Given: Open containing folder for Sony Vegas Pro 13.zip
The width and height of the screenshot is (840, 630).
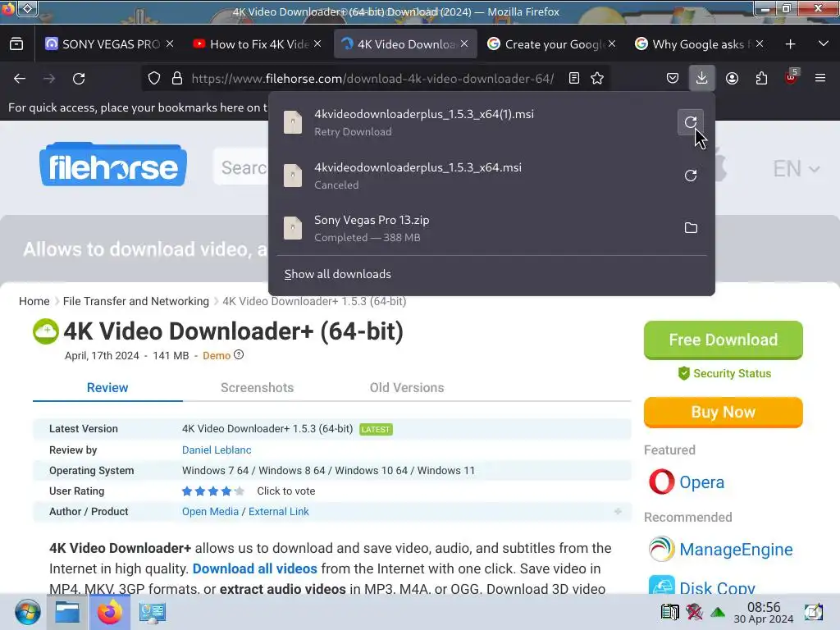Looking at the screenshot, I should [691, 228].
